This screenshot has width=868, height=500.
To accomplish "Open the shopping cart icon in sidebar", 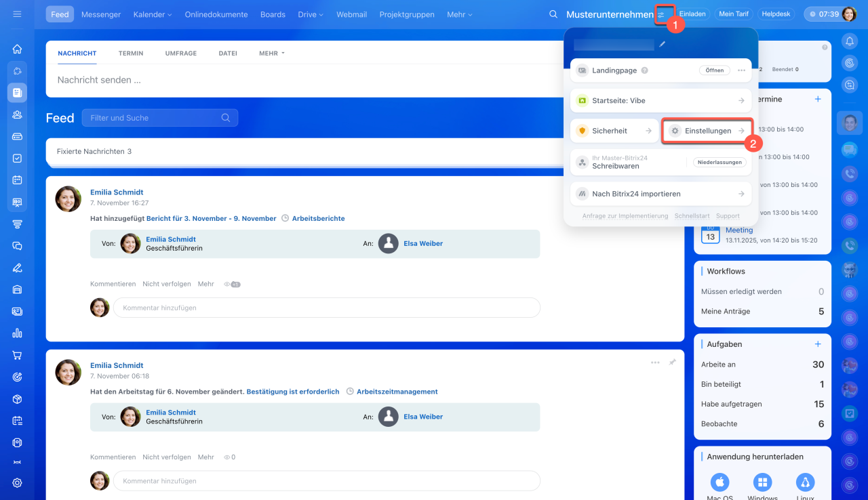I will pyautogui.click(x=17, y=355).
